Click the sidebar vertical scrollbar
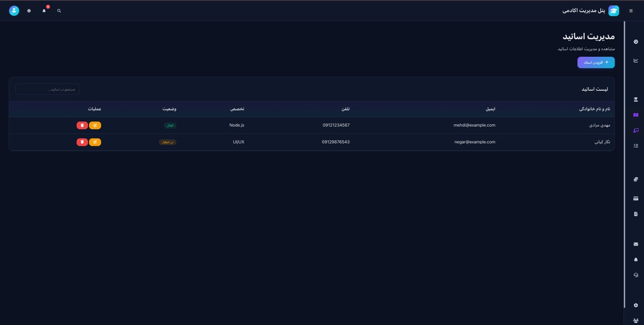The height and width of the screenshot is (325, 644). pyautogui.click(x=624, y=161)
